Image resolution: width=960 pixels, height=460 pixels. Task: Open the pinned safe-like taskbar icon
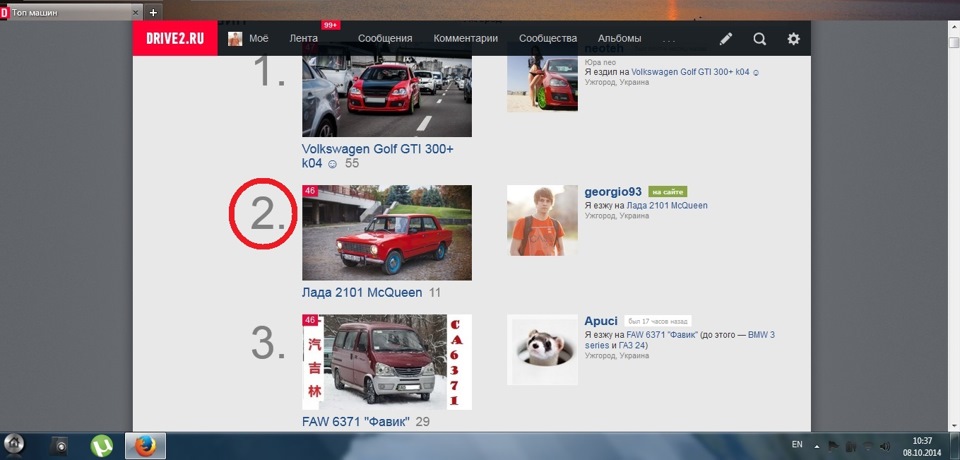pyautogui.click(x=59, y=445)
